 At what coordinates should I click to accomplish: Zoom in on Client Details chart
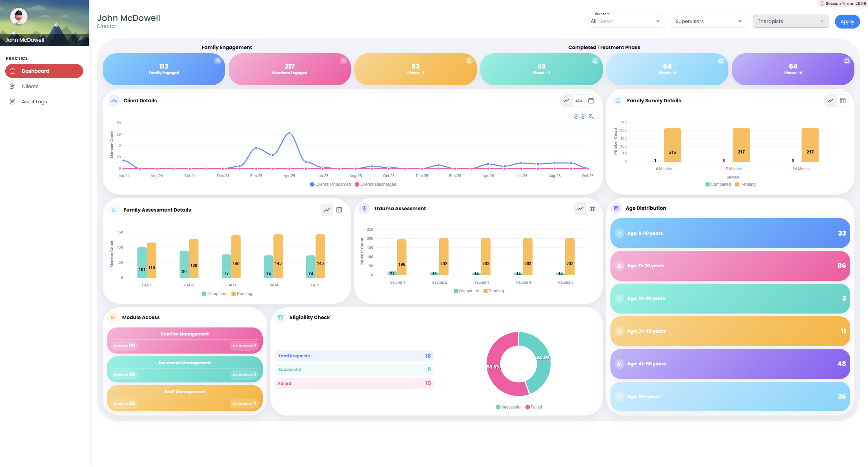click(x=576, y=117)
